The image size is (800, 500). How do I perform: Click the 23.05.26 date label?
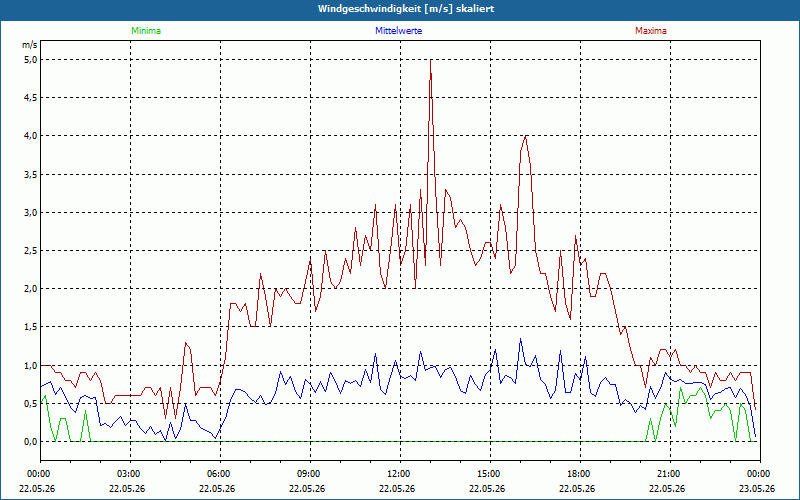757,488
